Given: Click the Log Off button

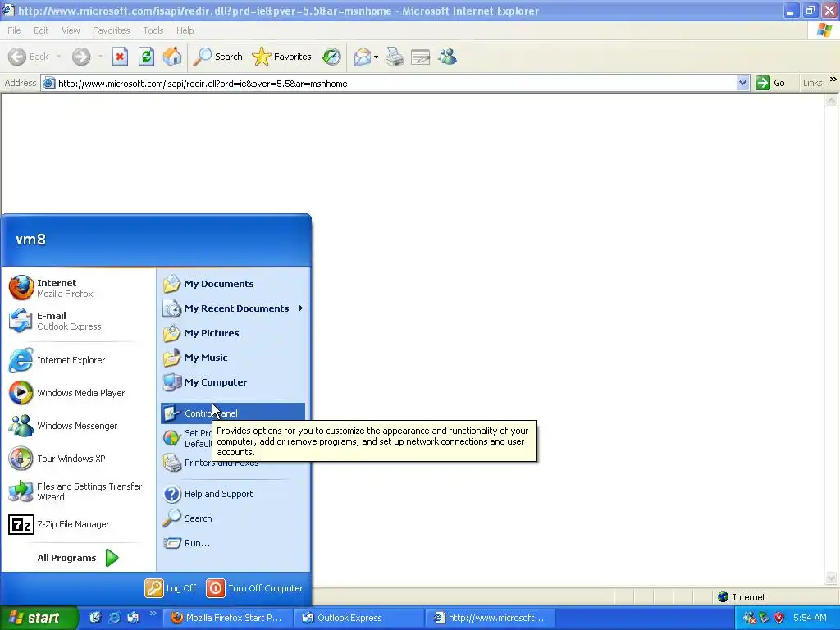Looking at the screenshot, I should point(171,587).
